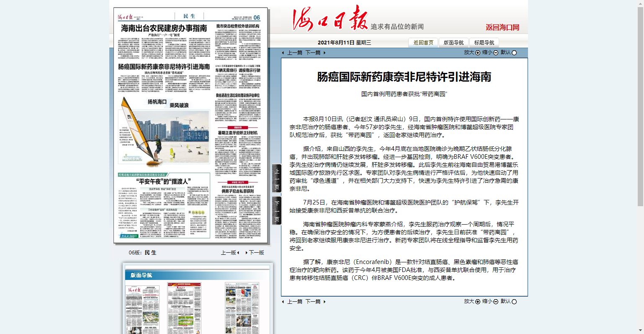Click the zoom-in plus icon above the article
The image size is (644, 334).
(x=478, y=53)
